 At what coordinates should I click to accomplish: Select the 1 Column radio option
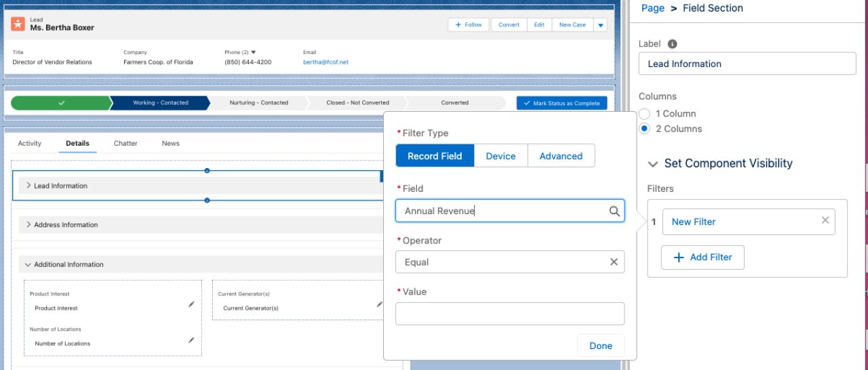pos(644,114)
